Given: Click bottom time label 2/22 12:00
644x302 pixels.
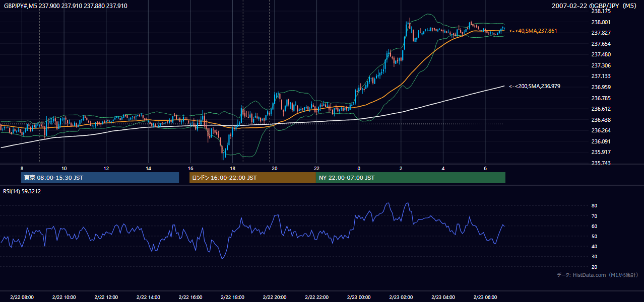Looking at the screenshot, I should pyautogui.click(x=106, y=297).
